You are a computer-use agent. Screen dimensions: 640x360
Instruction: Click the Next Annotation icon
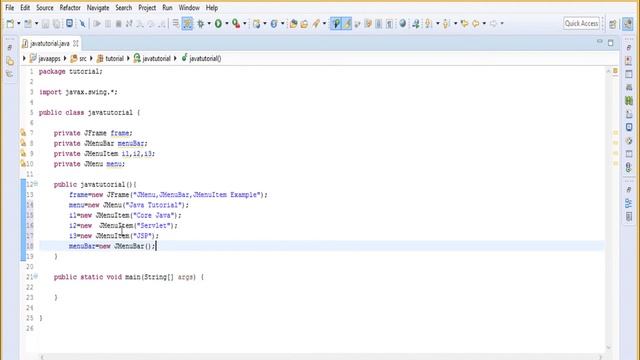(x=428, y=24)
